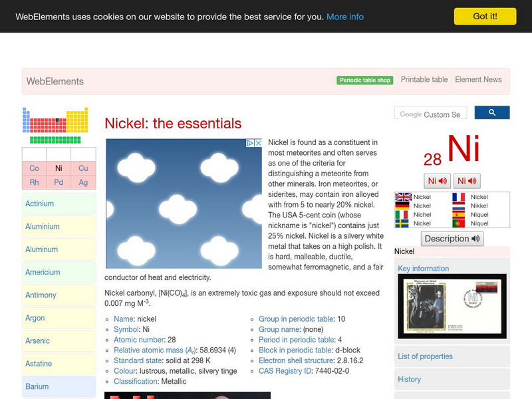Image resolution: width=532 pixels, height=399 pixels.
Task: Follow the Colour property link
Action: click(124, 371)
